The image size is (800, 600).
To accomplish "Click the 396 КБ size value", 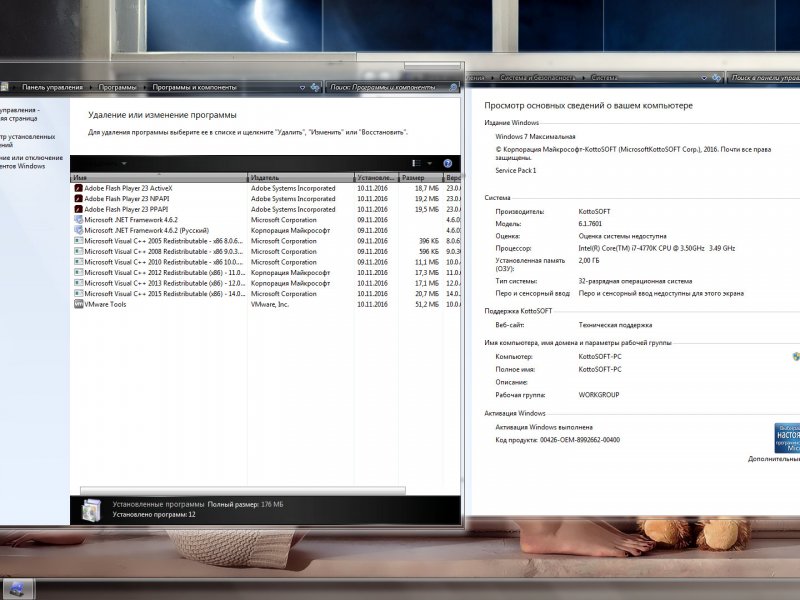I will point(429,241).
